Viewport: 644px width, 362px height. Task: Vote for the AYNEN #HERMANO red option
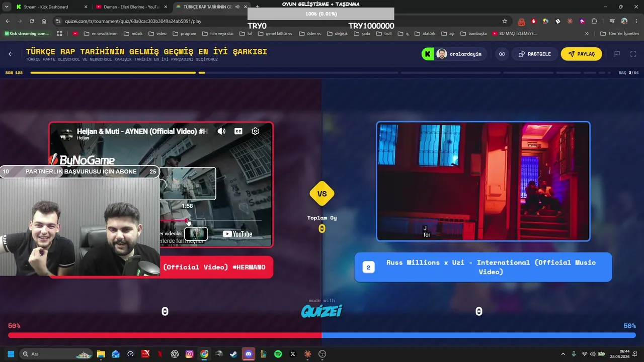click(x=217, y=267)
